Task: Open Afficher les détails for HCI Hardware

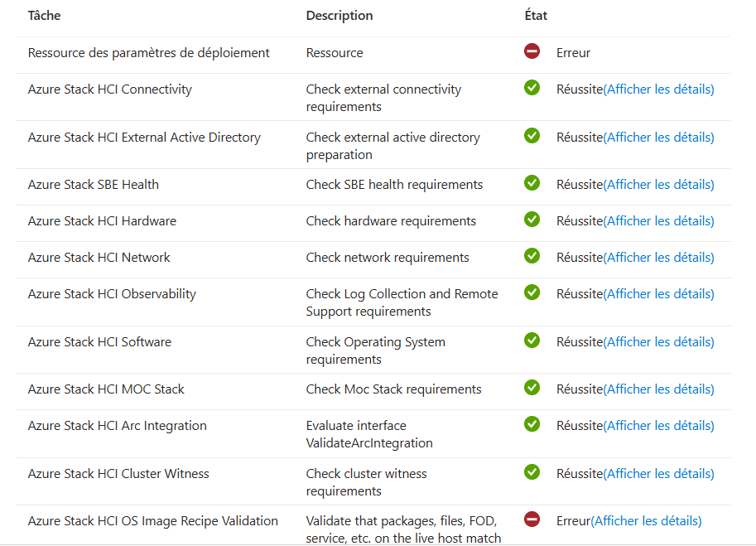Action: click(658, 221)
